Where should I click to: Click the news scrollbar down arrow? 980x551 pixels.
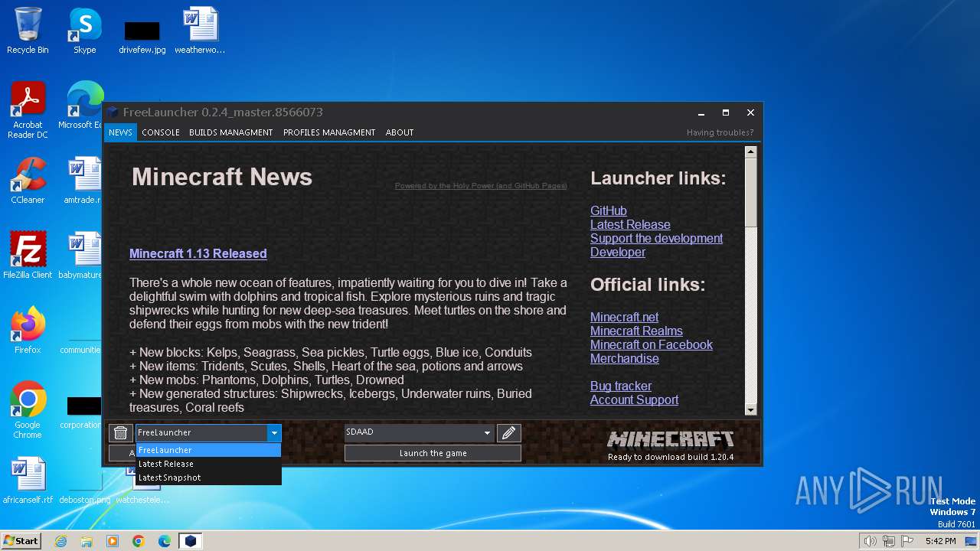tap(750, 410)
